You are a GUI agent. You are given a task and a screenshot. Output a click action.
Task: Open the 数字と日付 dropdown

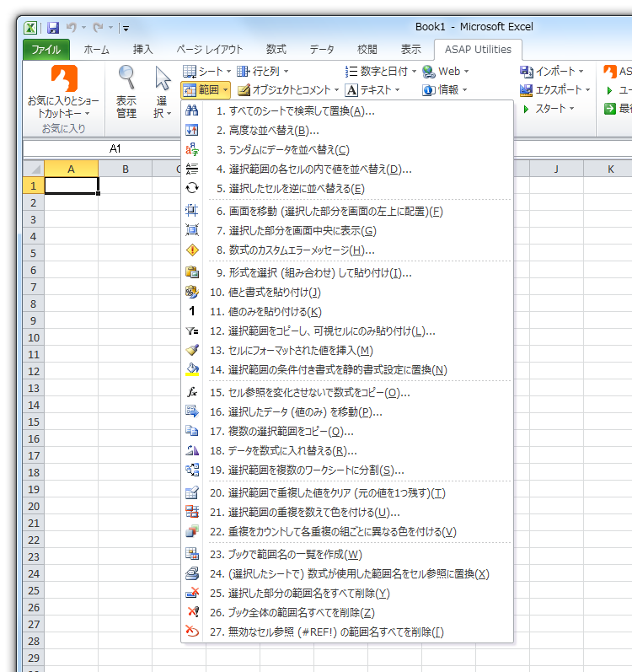click(381, 71)
